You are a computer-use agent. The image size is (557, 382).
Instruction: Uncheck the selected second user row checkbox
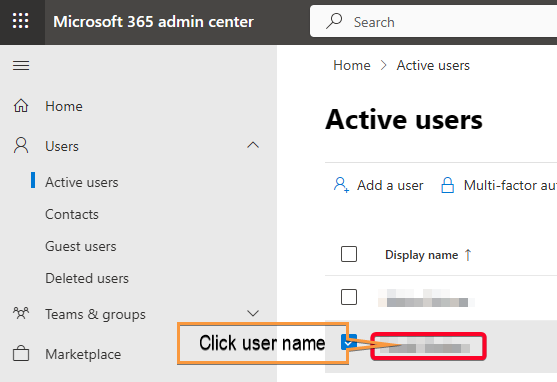(x=348, y=342)
